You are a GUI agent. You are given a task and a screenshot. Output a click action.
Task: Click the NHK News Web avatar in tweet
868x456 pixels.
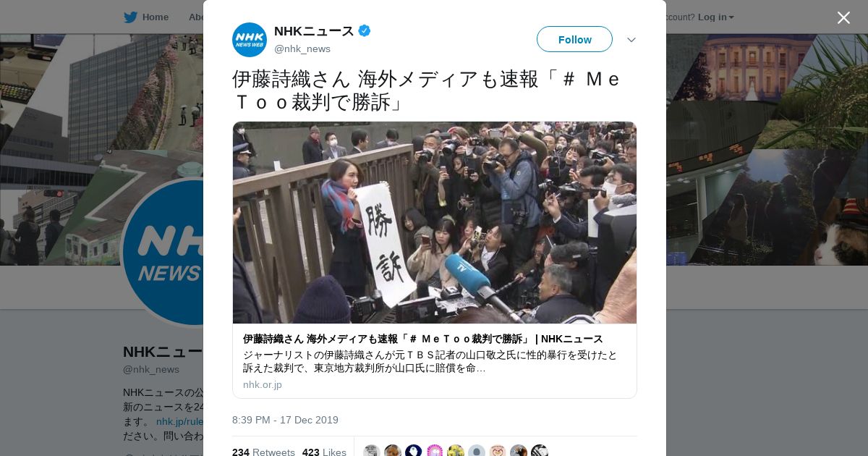tap(250, 40)
